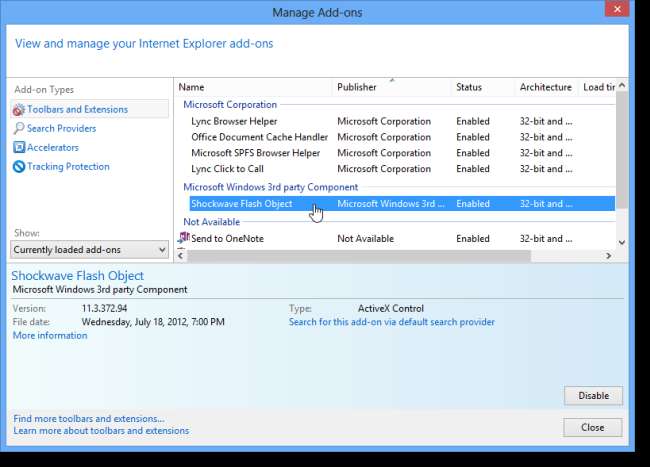
Task: Select Shockwave Flash Object row
Action: [x=402, y=203]
